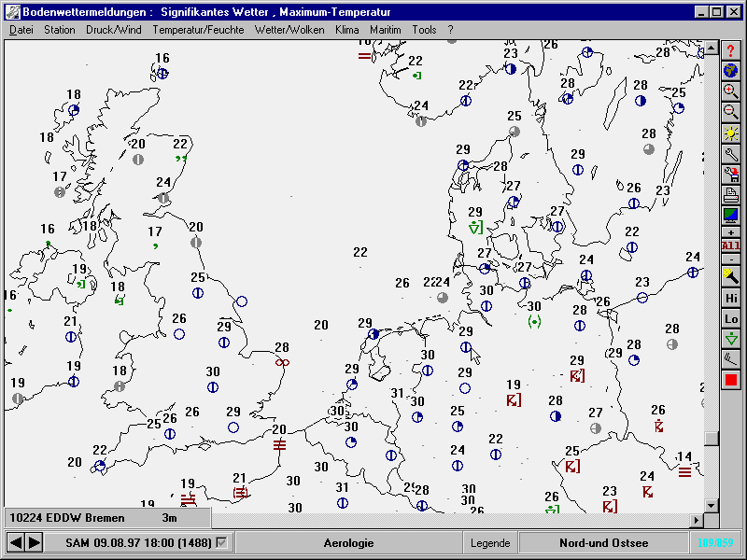
Task: Click the yellow sun weather icon
Action: [731, 133]
